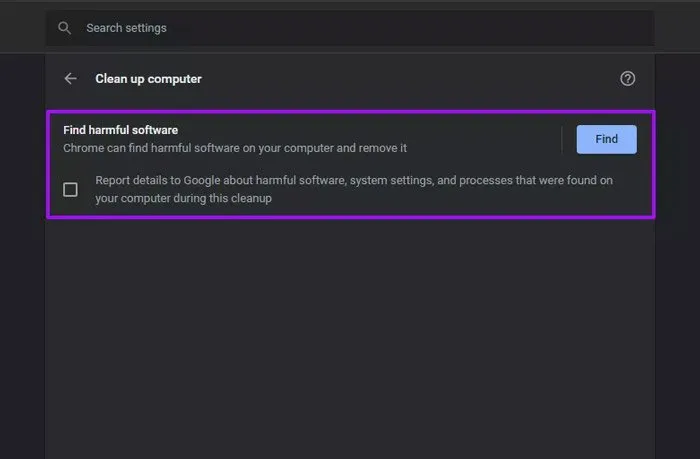Viewport: 700px width, 459px height.
Task: Click the dark margin left of settings panel
Action: [x=22, y=250]
